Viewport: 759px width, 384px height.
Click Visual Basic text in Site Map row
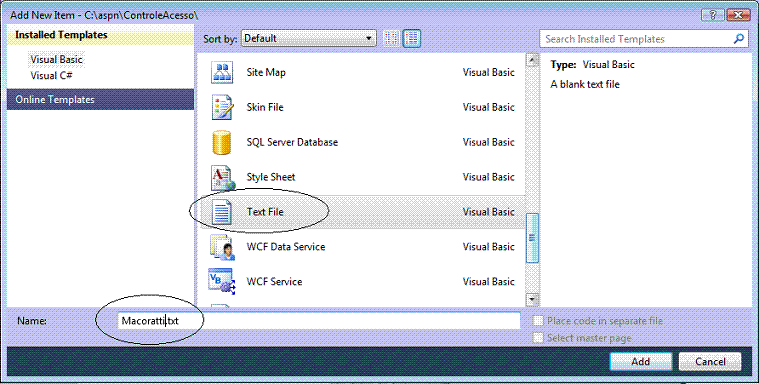point(488,73)
